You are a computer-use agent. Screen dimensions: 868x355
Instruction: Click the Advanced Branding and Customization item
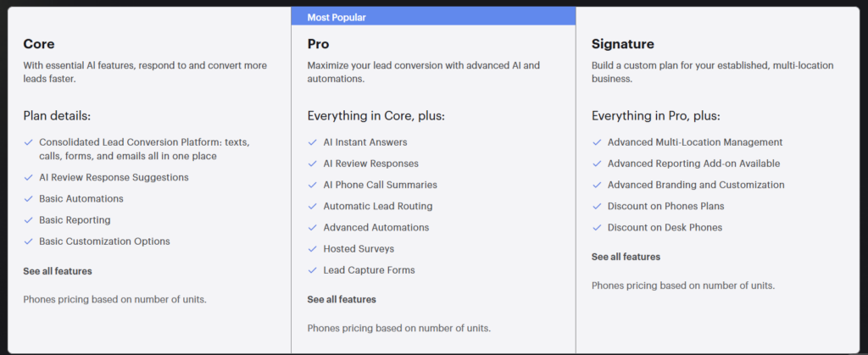pos(696,185)
